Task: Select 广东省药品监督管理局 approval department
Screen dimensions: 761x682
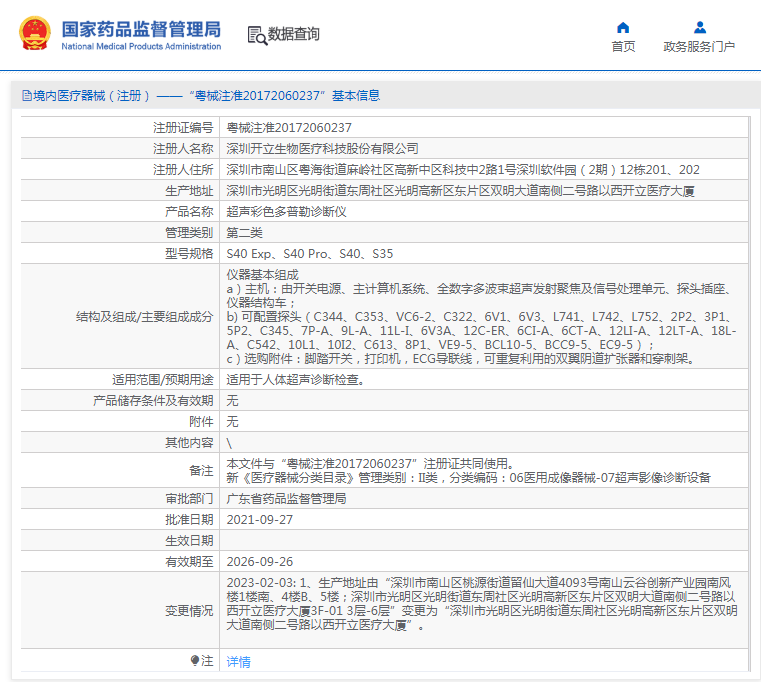Action: [x=286, y=499]
